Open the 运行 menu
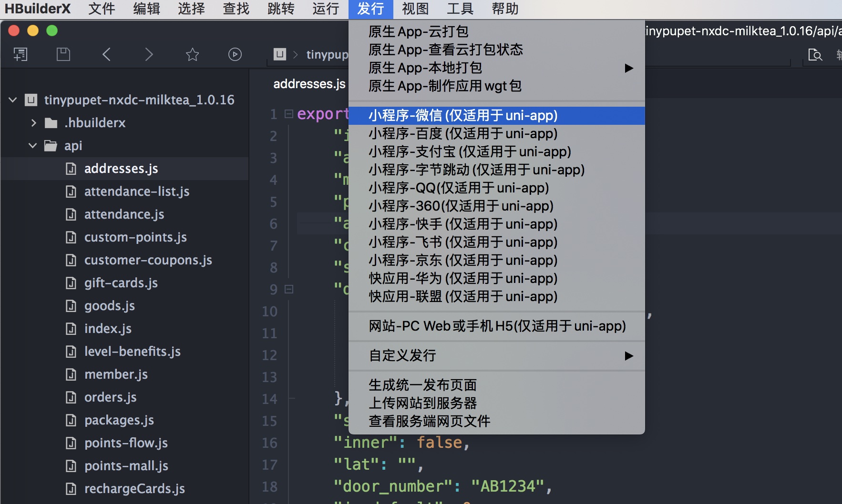Image resolution: width=842 pixels, height=504 pixels. coord(326,9)
